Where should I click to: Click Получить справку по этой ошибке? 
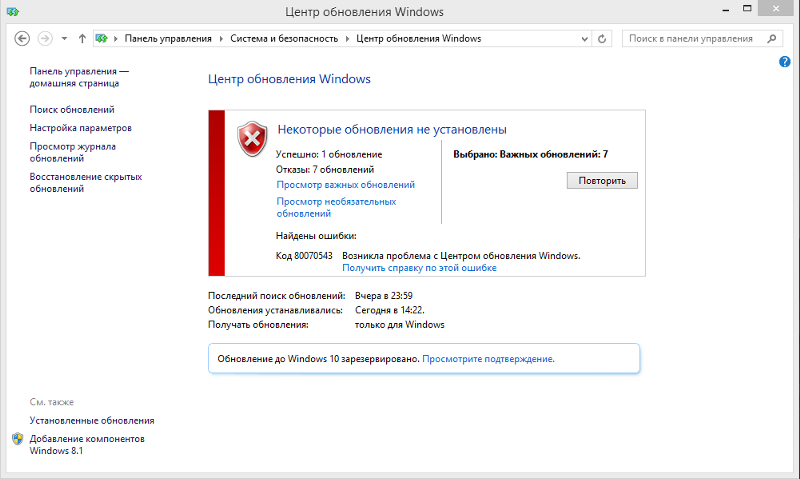click(419, 268)
